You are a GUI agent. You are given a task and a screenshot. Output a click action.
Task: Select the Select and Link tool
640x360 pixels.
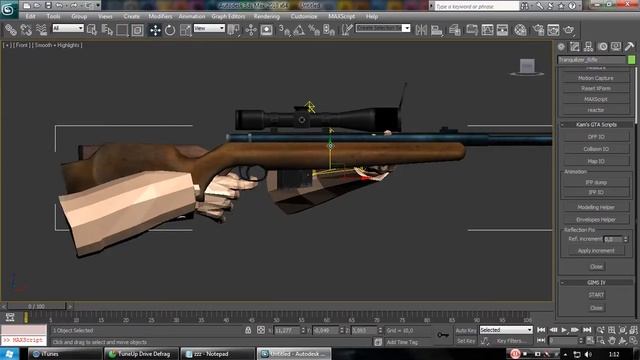[x=11, y=30]
